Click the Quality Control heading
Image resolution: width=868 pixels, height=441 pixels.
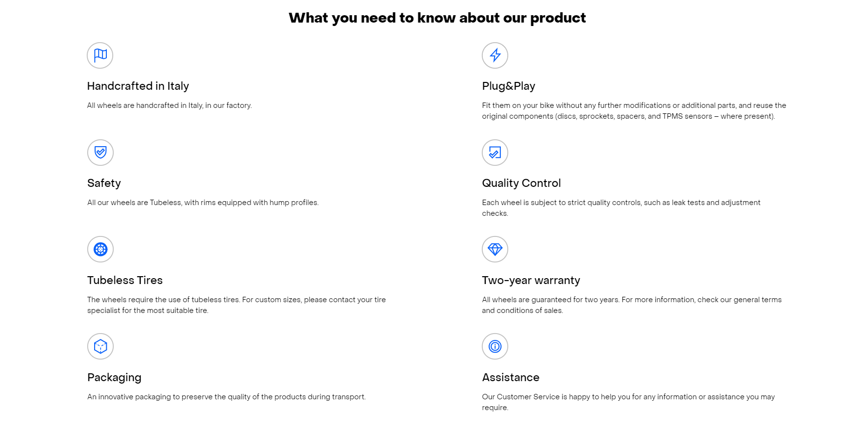click(521, 183)
